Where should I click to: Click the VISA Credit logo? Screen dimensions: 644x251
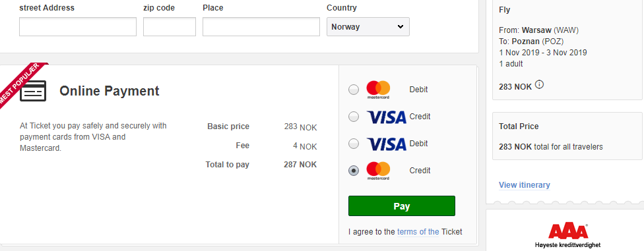pos(386,117)
